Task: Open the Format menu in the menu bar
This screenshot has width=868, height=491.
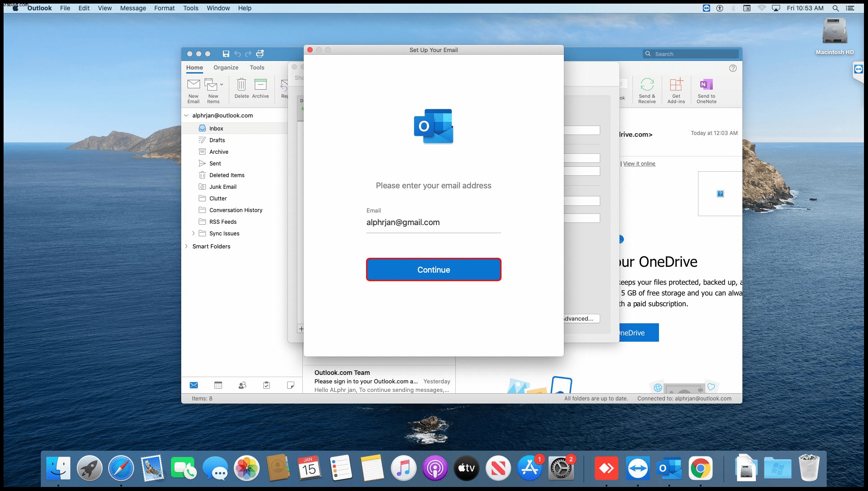Action: 165,8
